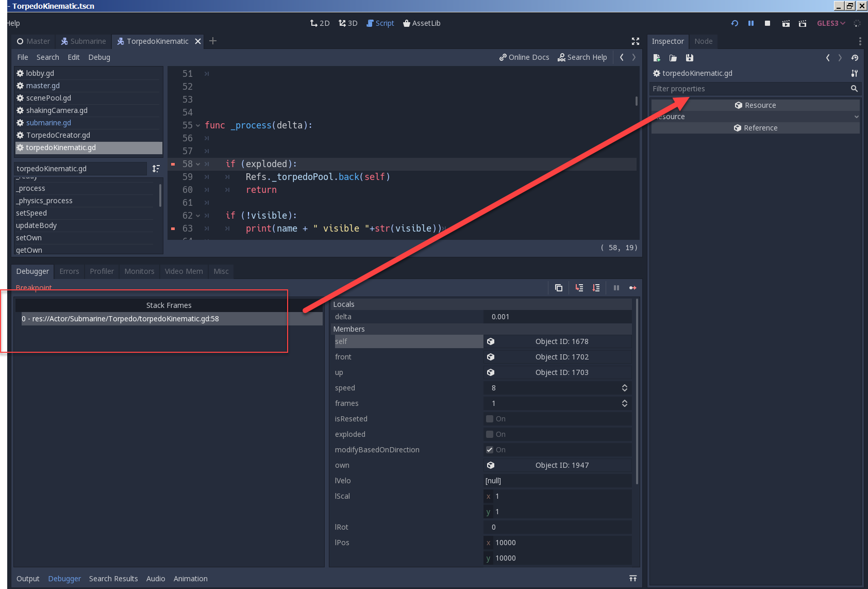Open the script editor Edit menu
Screen dimensions: 868x589
point(74,57)
